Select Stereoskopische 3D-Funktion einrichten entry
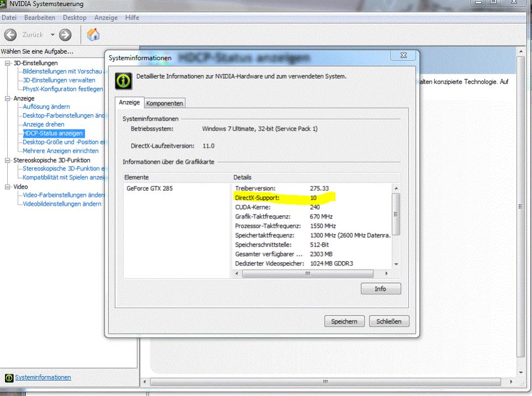Image resolution: width=532 pixels, height=396 pixels. [64, 169]
